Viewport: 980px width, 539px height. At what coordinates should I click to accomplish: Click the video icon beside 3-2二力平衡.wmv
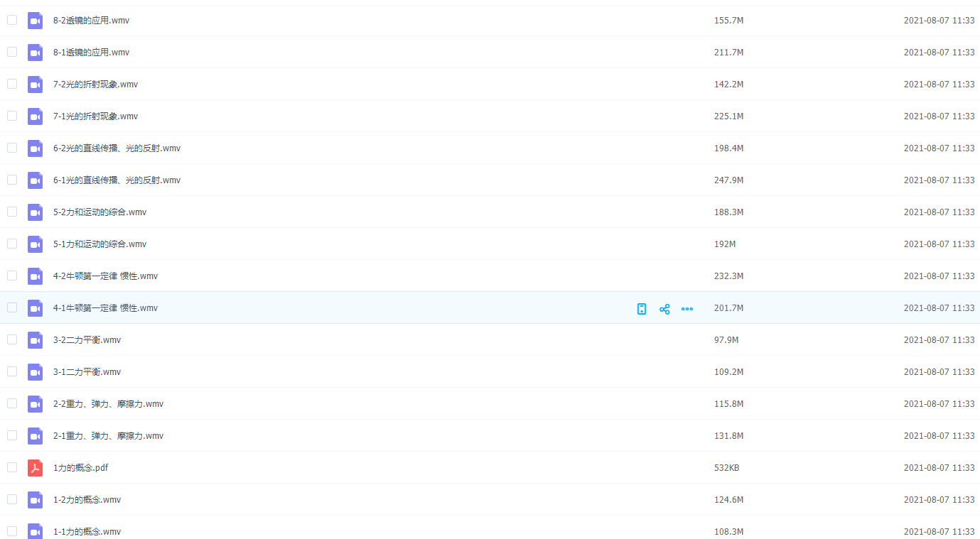tap(35, 340)
